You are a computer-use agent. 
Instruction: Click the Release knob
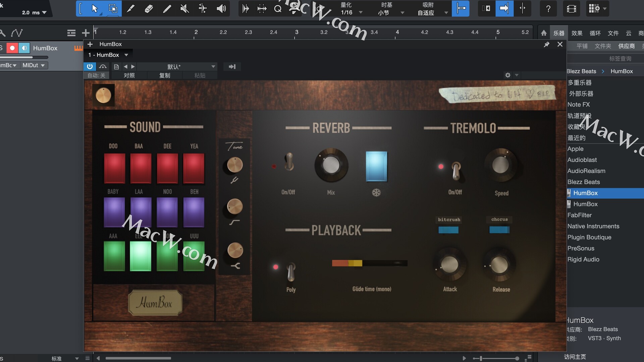coord(500,265)
